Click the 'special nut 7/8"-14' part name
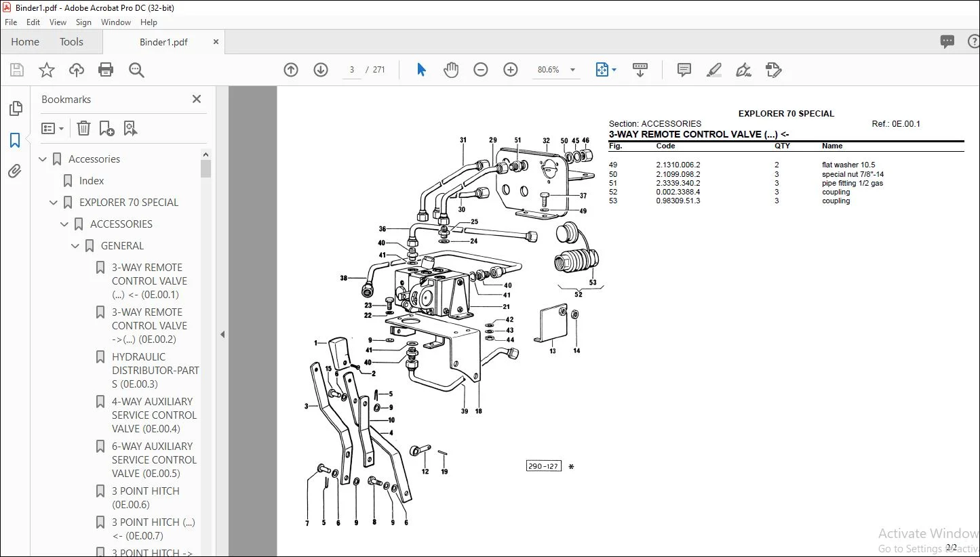This screenshot has height=557, width=980. coord(852,174)
